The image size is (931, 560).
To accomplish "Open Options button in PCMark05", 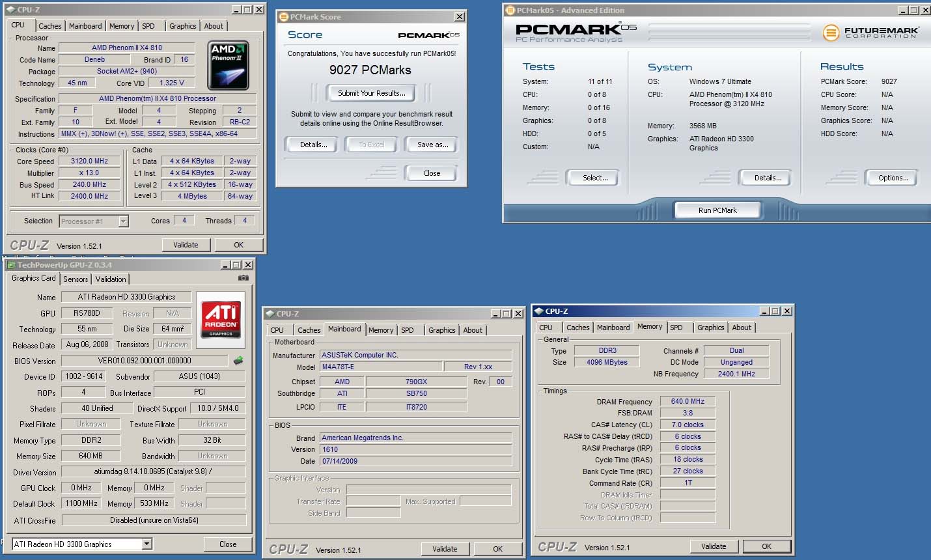I will 893,178.
